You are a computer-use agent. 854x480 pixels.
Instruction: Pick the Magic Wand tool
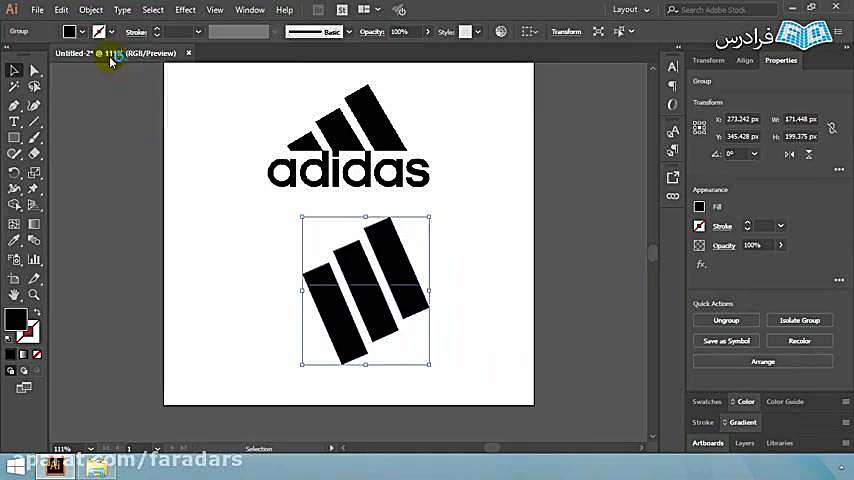click(14, 87)
